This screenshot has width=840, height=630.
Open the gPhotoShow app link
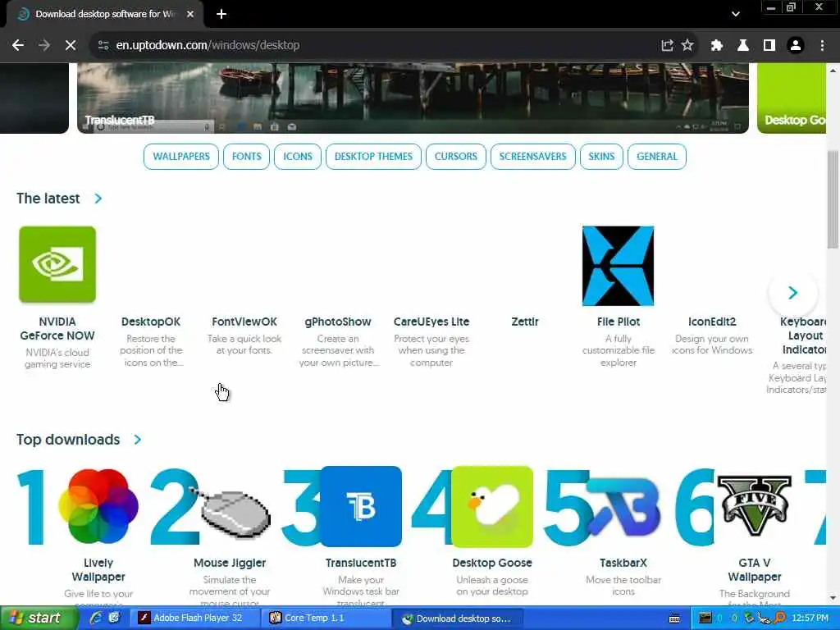(338, 322)
